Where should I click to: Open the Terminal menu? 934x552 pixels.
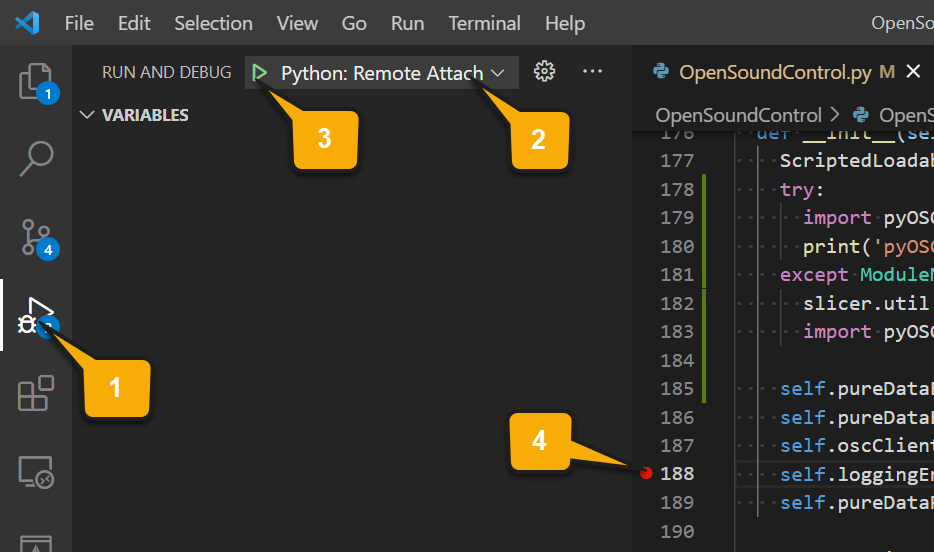point(484,23)
